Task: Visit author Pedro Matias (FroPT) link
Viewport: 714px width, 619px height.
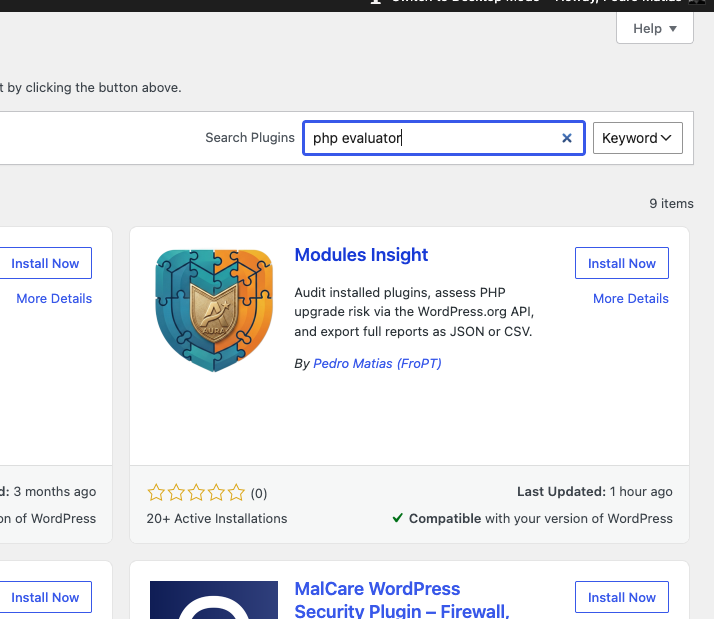Action: click(x=377, y=363)
